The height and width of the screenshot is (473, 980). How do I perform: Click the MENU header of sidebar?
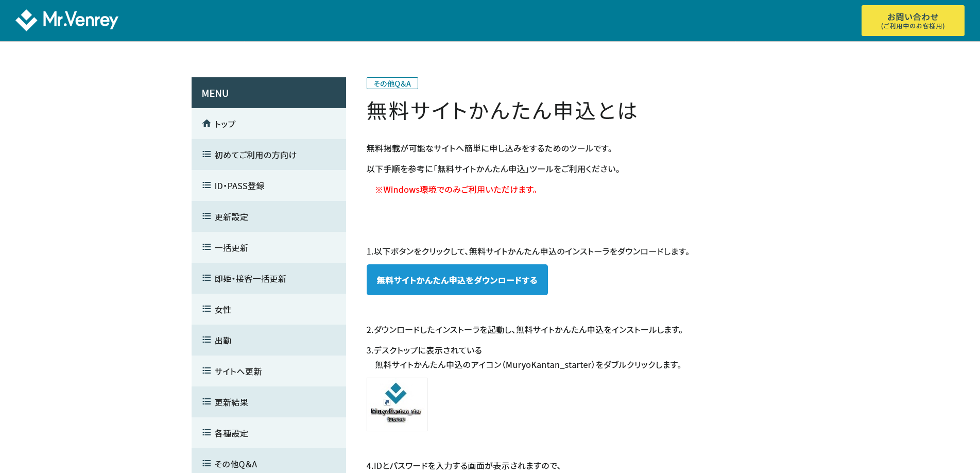point(269,93)
